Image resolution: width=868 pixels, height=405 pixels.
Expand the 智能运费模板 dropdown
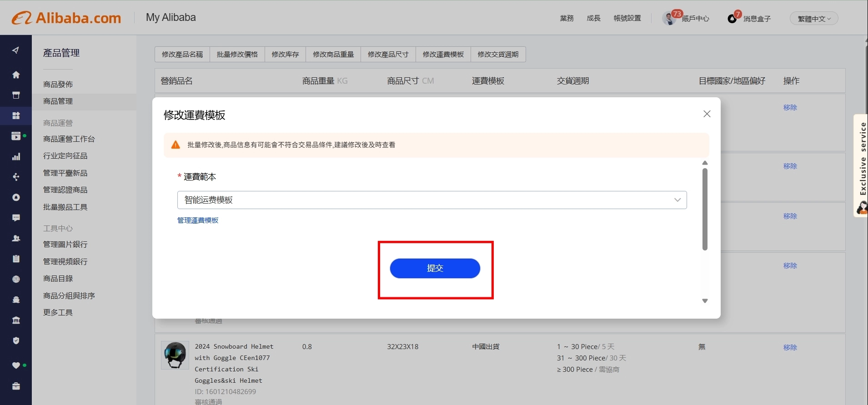coord(432,200)
